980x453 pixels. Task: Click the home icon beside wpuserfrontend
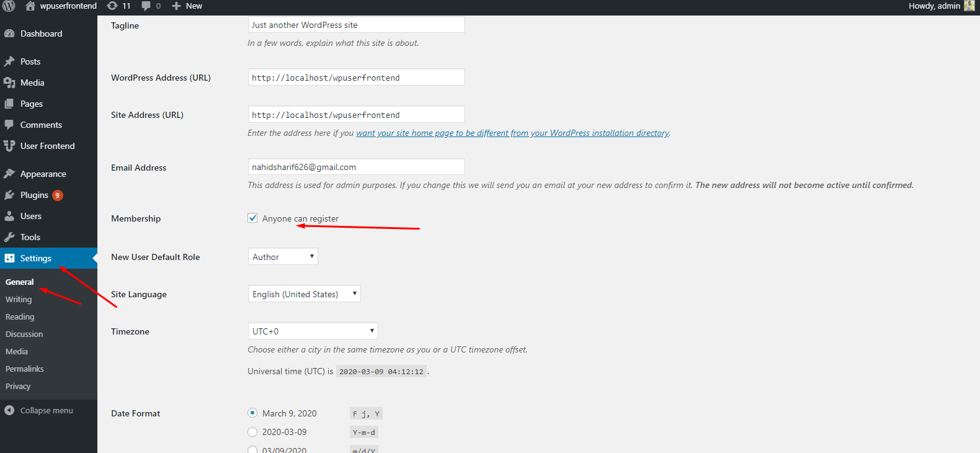coord(30,6)
